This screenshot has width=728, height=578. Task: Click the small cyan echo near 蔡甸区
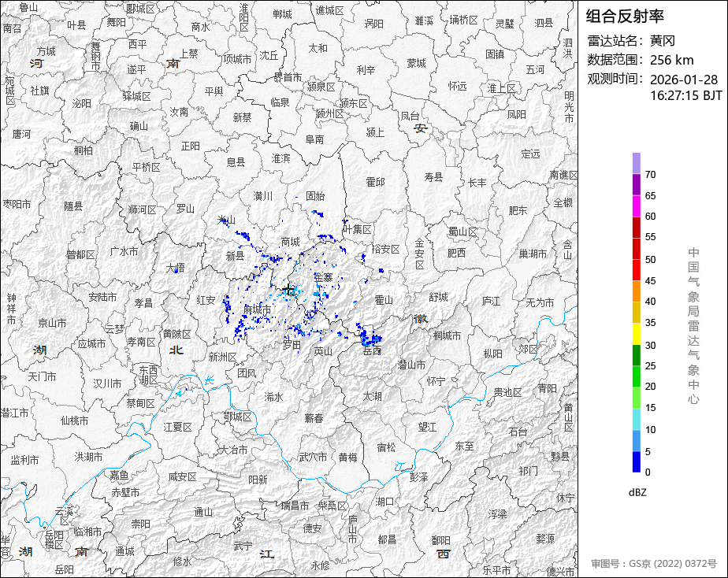pyautogui.click(x=179, y=394)
